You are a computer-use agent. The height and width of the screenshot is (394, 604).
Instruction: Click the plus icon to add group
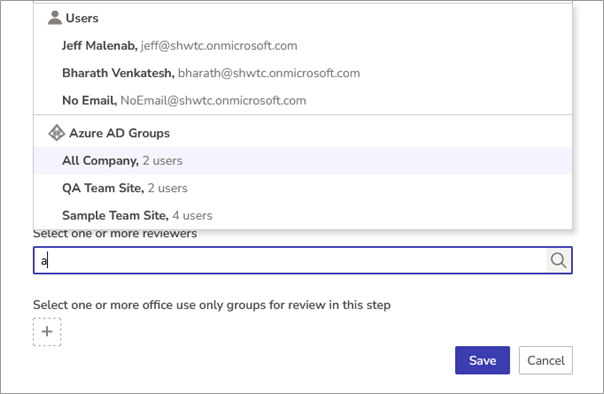click(x=47, y=332)
